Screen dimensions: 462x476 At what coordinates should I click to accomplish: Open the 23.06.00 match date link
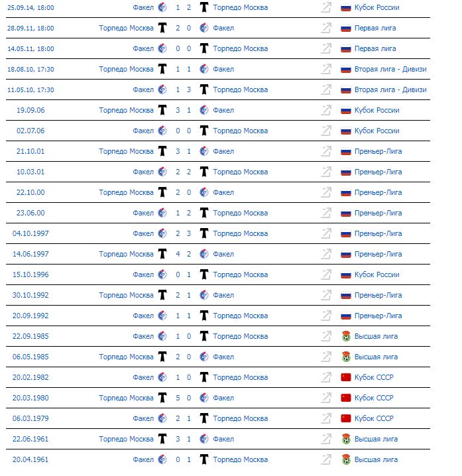pos(30,213)
